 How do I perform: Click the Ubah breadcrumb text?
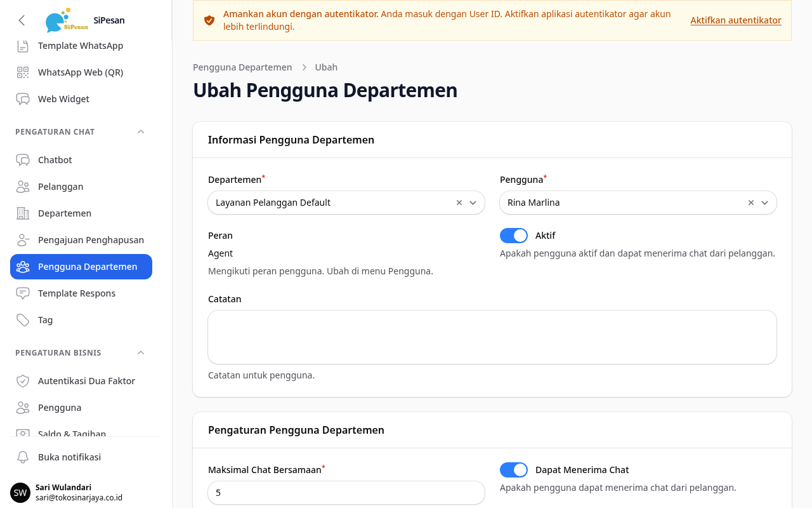pos(326,67)
